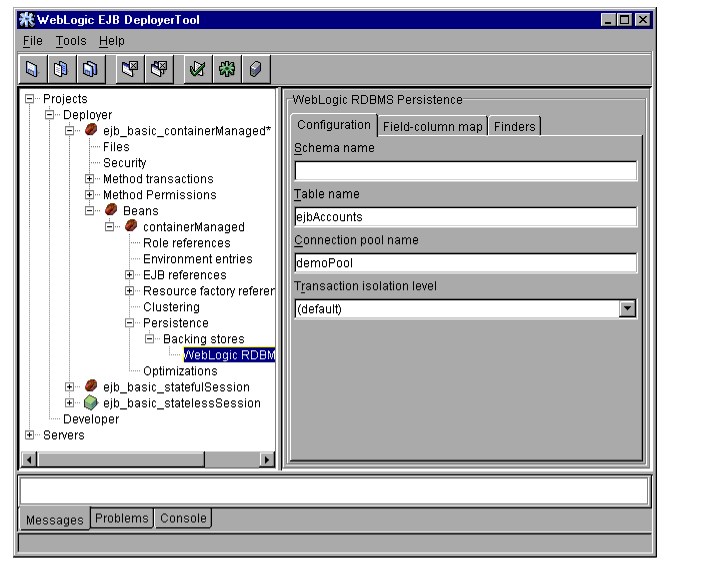Switch to the Finders tab
The image size is (713, 573).
tap(515, 126)
